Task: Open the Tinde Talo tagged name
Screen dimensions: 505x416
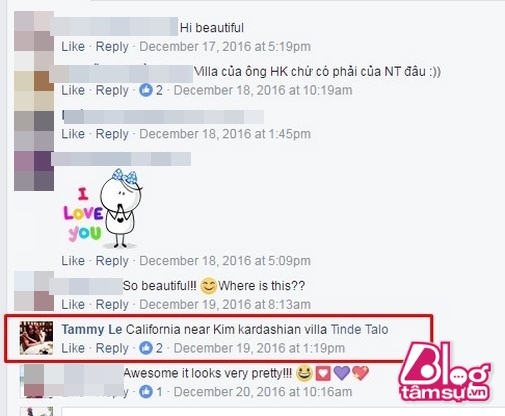Action: click(359, 329)
